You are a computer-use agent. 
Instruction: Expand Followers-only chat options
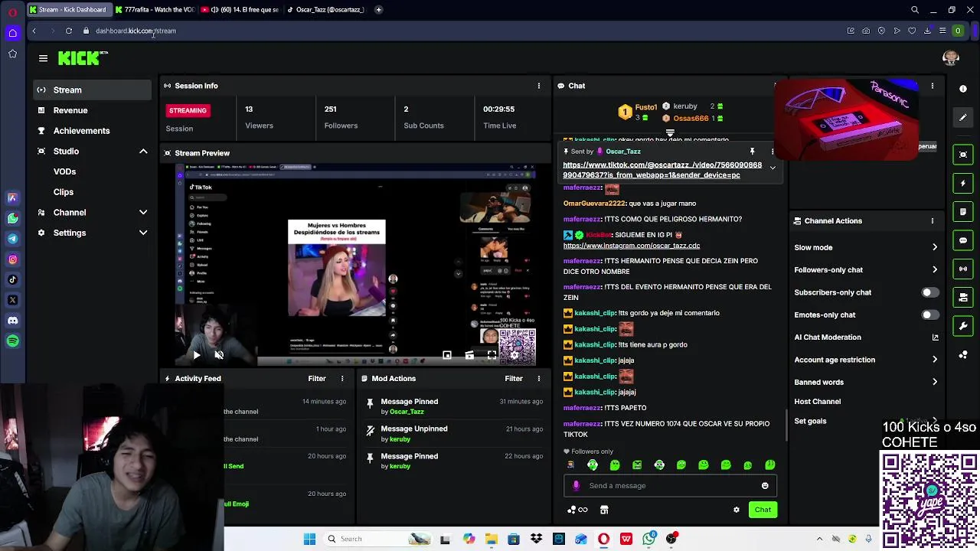[934, 269]
